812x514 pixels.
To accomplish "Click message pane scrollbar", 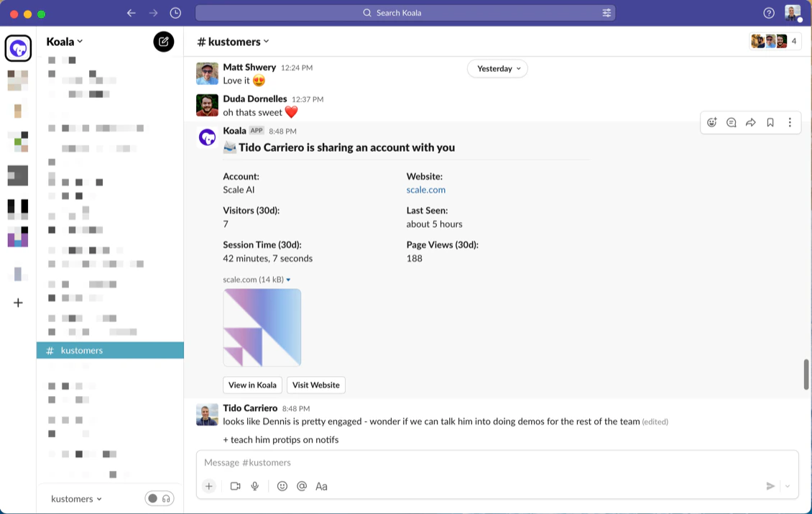I will coord(806,374).
